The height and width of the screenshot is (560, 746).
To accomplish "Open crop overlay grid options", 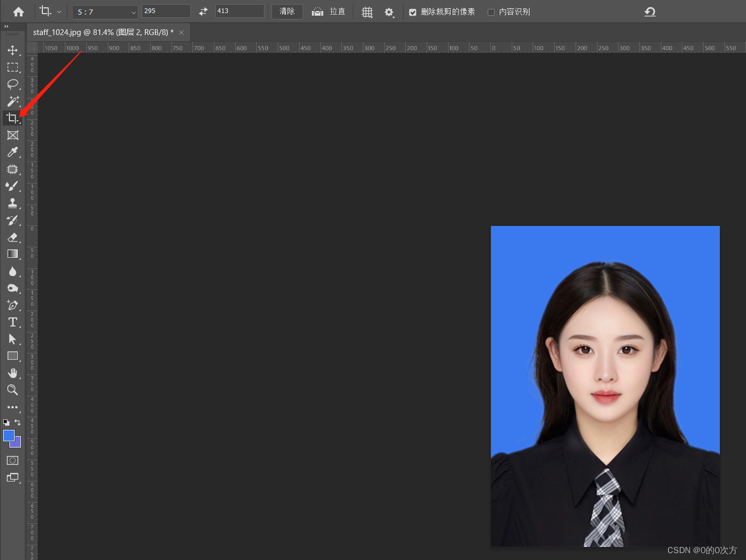I will point(368,12).
